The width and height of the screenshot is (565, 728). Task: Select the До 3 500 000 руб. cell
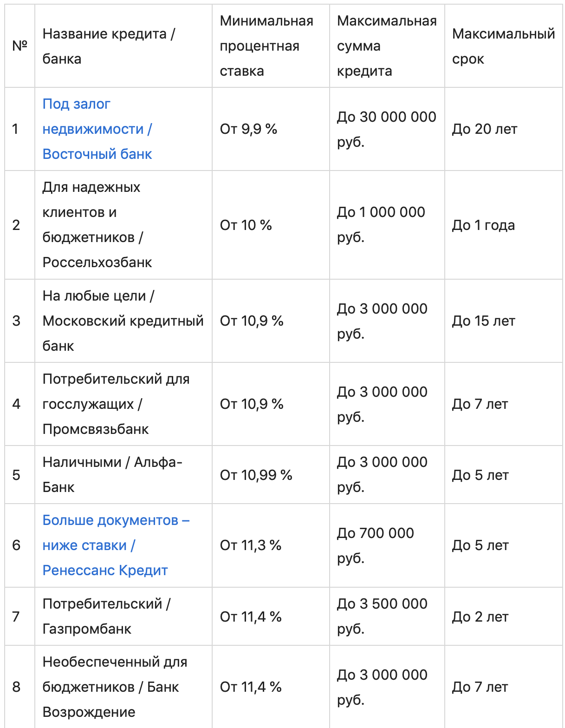(382, 617)
